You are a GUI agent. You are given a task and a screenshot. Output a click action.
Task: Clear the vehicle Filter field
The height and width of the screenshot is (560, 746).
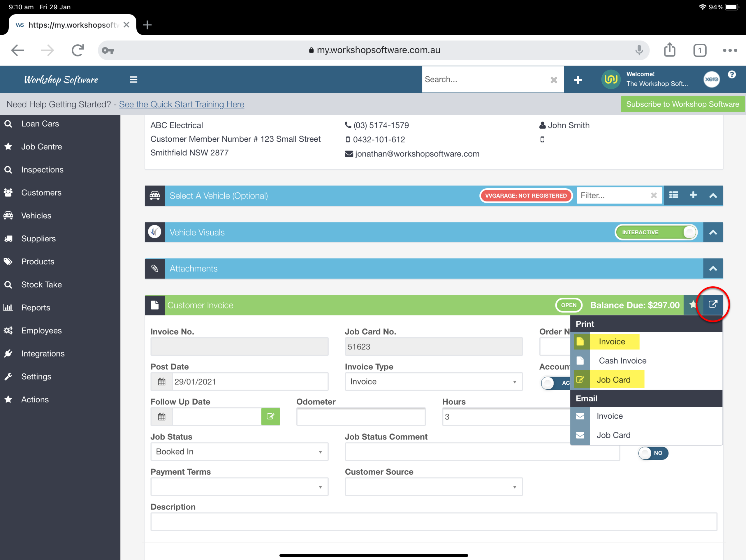[654, 195]
